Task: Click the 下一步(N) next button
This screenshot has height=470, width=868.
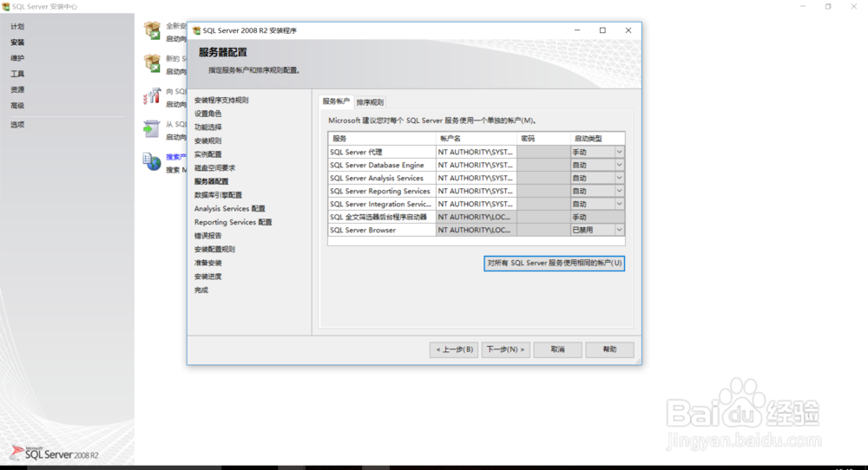Action: pyautogui.click(x=505, y=349)
